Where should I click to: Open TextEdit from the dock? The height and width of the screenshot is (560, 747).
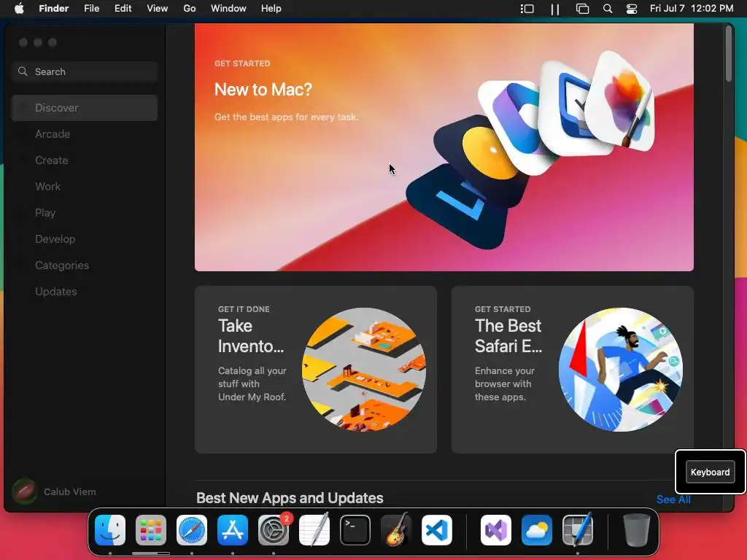tap(314, 530)
